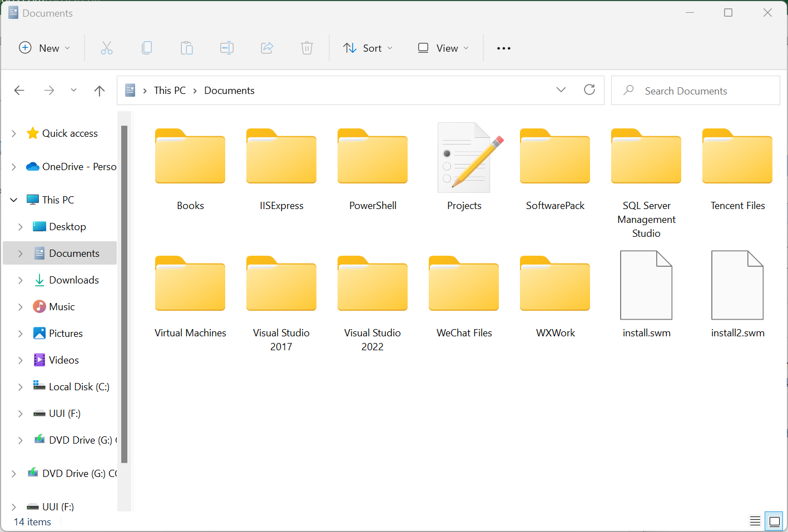The image size is (788, 532).
Task: Expand the Videos tree node
Action: pyautogui.click(x=21, y=360)
